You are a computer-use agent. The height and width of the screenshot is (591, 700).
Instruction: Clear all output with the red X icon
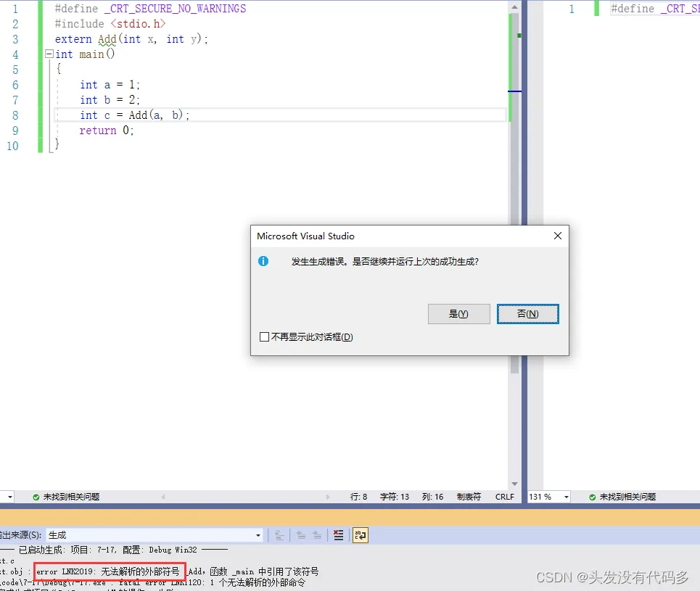click(338, 534)
